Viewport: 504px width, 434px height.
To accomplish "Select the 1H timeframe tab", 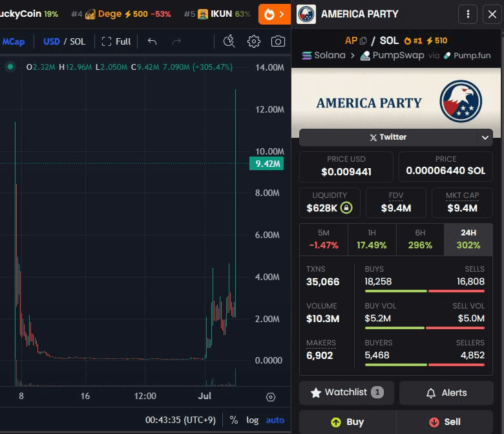I will coord(372,239).
